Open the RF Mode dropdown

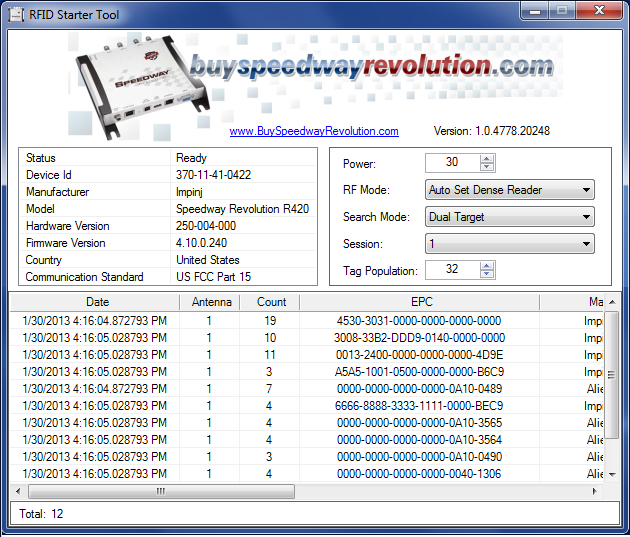point(509,190)
